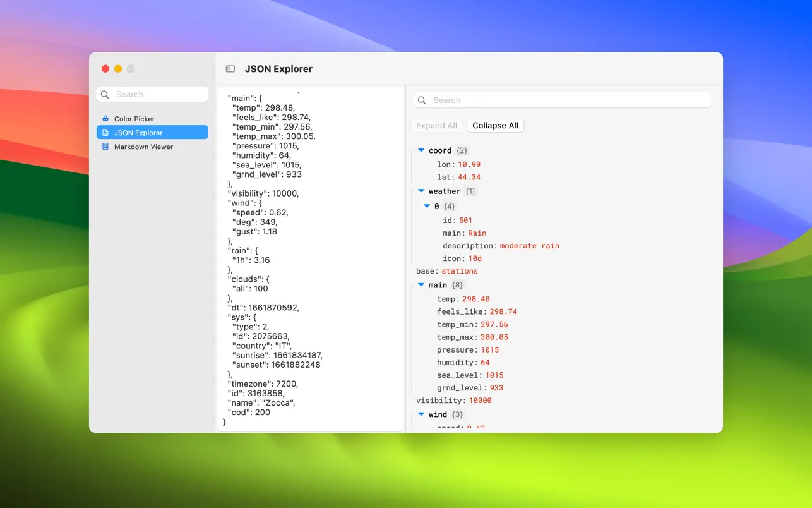Focus the sidebar Search field
The height and width of the screenshot is (508, 812).
click(152, 94)
